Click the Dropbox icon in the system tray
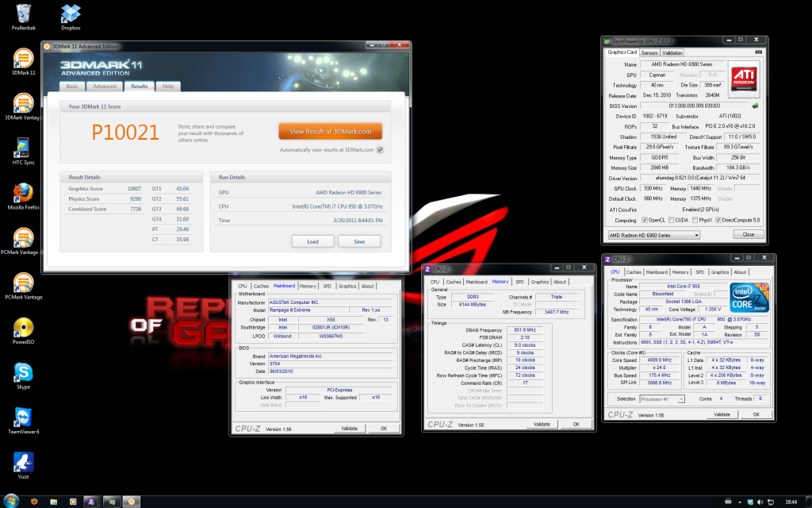 pos(750,502)
